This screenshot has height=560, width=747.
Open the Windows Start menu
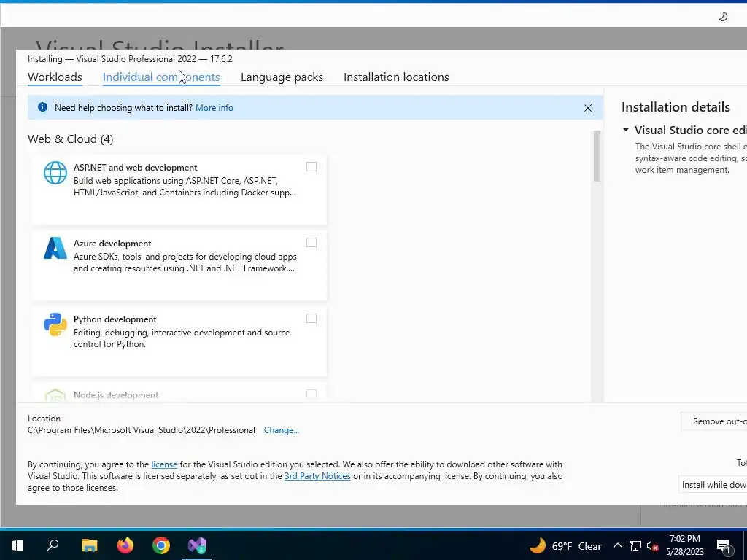click(x=18, y=545)
